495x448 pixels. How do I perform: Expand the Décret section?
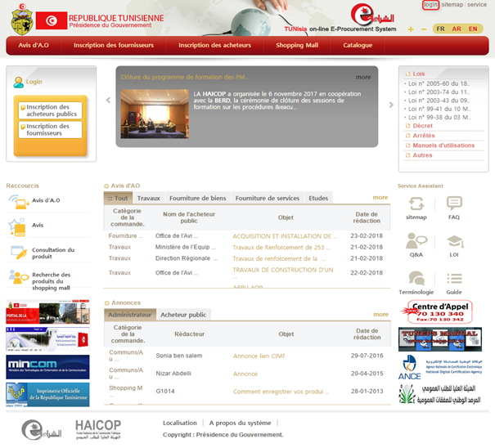click(423, 126)
